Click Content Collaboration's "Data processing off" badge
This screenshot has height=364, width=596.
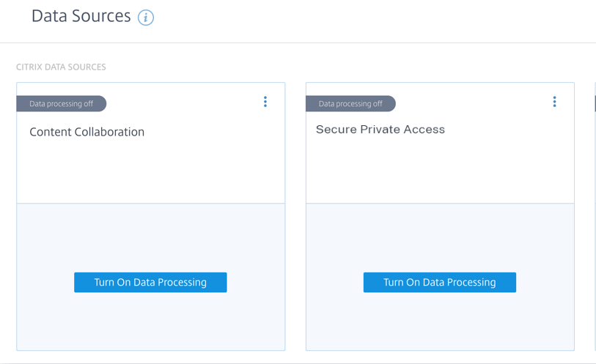pyautogui.click(x=62, y=104)
